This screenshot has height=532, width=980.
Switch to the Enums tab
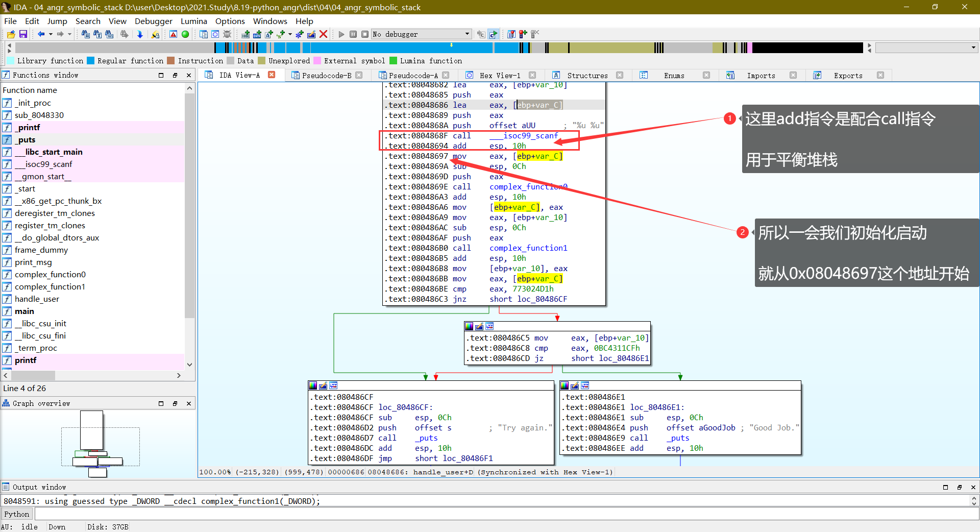pyautogui.click(x=674, y=75)
